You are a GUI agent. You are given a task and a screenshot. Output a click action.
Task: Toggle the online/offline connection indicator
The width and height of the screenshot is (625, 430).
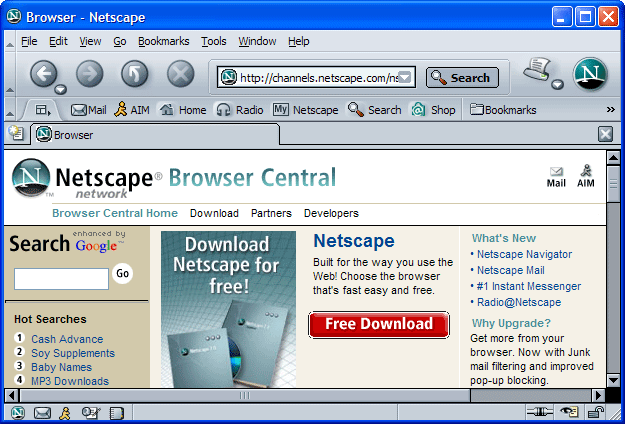click(x=540, y=412)
